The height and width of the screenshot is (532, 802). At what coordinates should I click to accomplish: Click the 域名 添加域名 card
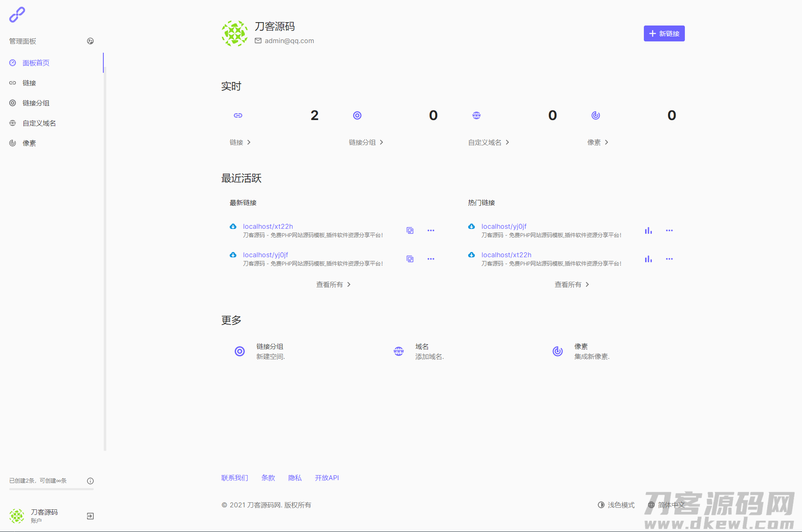tap(419, 351)
